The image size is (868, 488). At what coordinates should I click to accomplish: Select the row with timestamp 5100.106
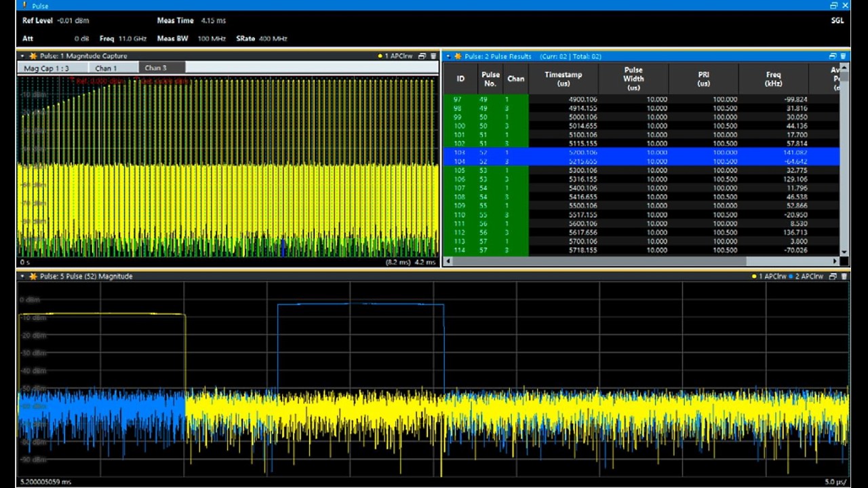[642, 135]
